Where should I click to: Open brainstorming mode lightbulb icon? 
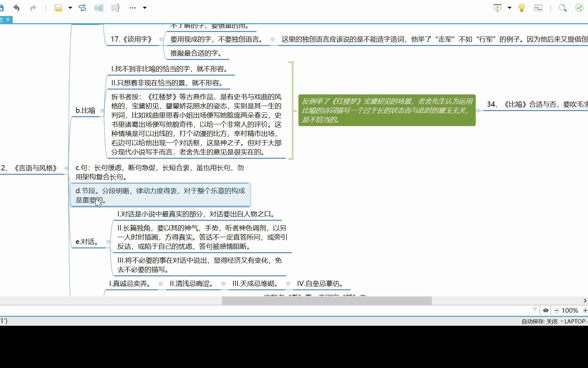522,7
